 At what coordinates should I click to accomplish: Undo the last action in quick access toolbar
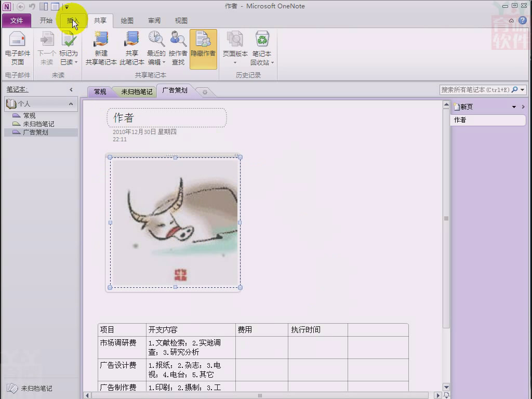32,6
